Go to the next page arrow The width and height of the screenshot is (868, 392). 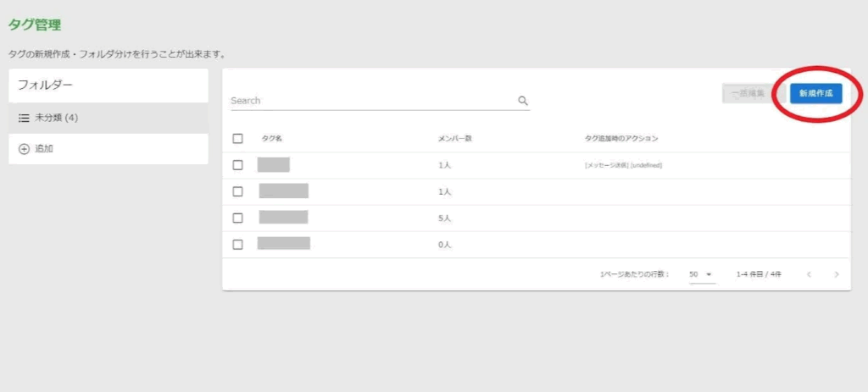(836, 274)
